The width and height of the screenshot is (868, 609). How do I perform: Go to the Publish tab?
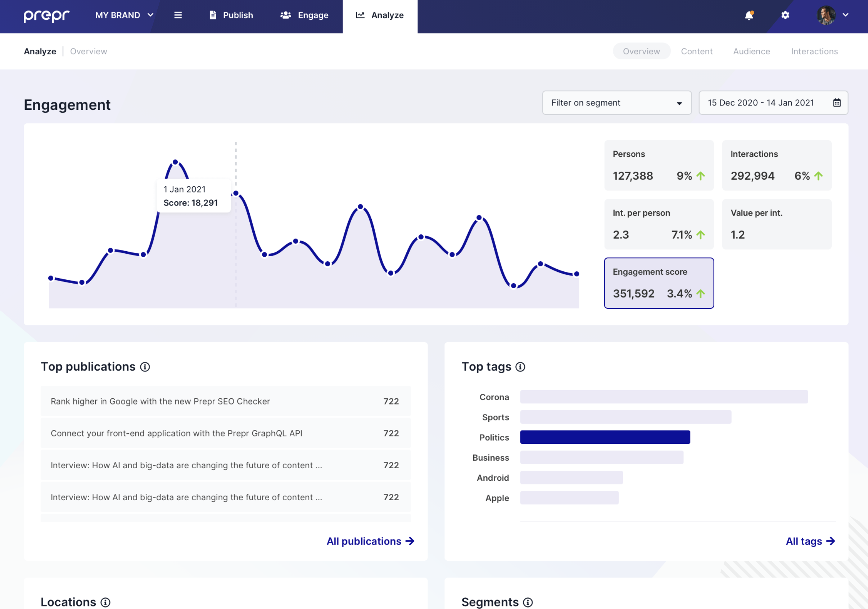[x=231, y=15]
